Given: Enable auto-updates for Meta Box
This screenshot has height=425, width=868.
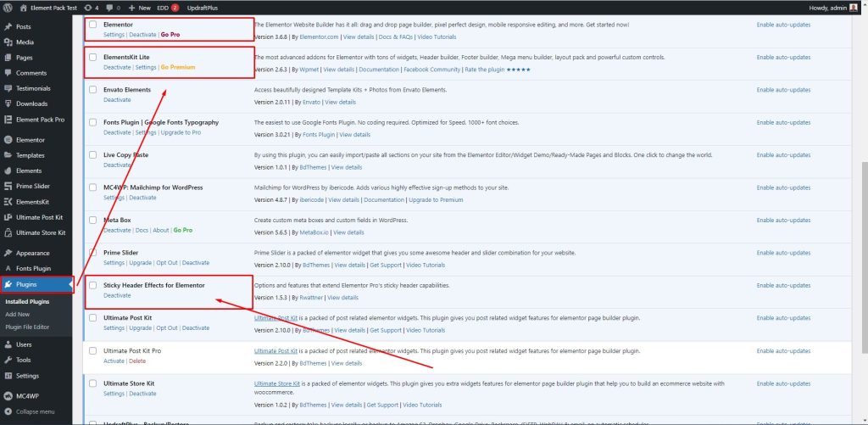Looking at the screenshot, I should click(783, 220).
